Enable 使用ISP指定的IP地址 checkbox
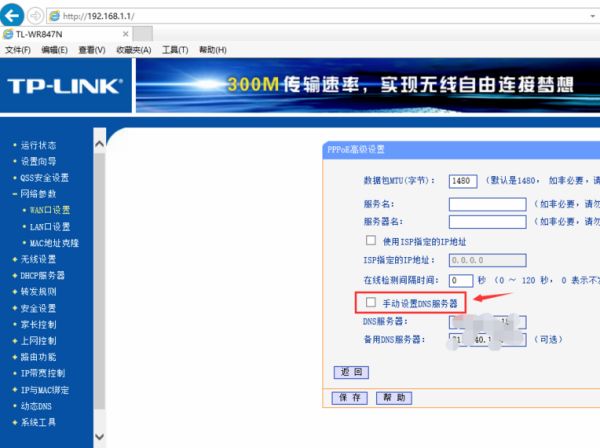Viewport: 600px width, 448px height. pos(371,241)
